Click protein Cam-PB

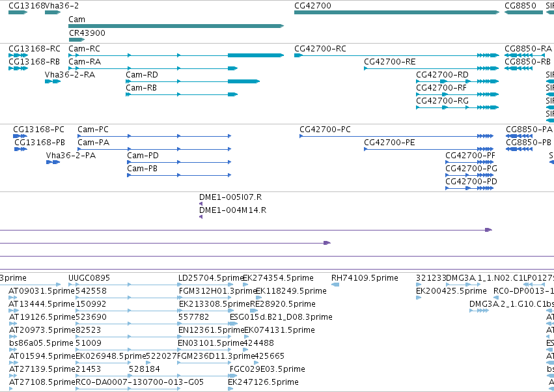pyautogui.click(x=179, y=175)
